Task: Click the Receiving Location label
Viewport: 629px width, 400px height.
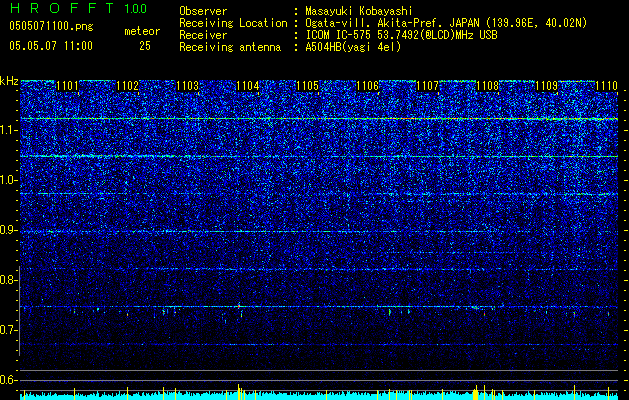Action: pos(233,23)
